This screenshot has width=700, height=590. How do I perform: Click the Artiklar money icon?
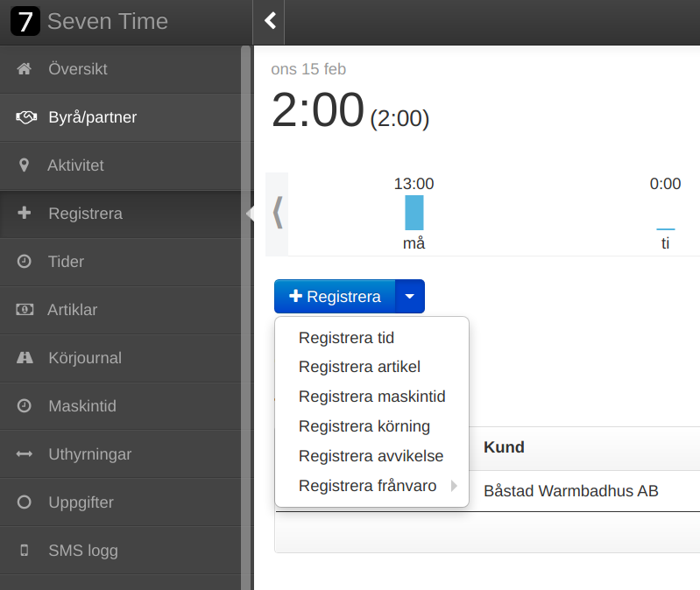coord(25,310)
